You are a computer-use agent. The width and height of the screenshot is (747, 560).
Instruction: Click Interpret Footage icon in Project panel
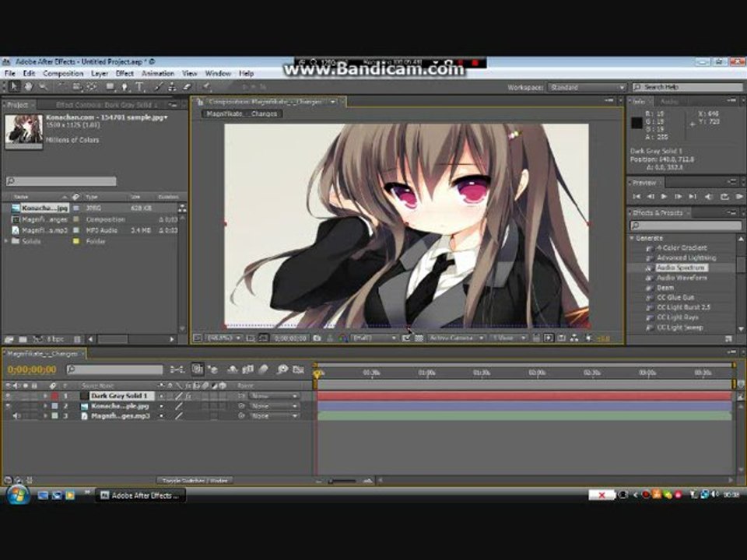8,340
